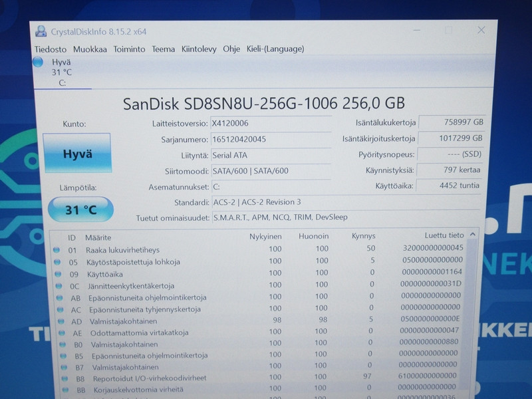This screenshot has width=532, height=399.
Task: Click status dot for attribute B7
Action: coord(64,367)
